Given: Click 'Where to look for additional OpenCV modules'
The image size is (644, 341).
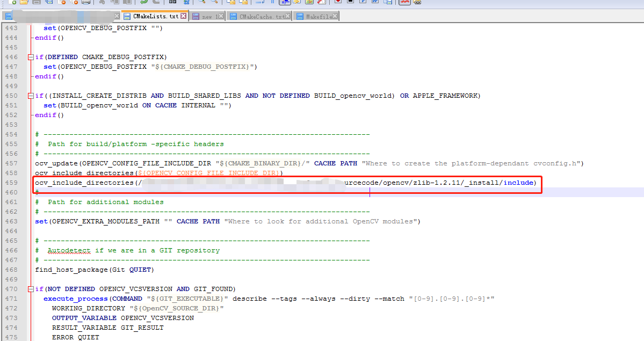Looking at the screenshot, I should (320, 221).
